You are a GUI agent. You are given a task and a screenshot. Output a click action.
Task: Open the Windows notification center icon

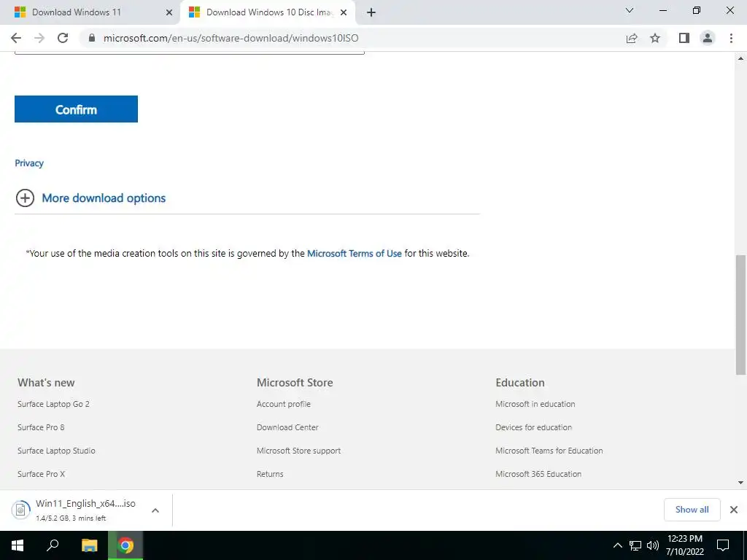[723, 545]
